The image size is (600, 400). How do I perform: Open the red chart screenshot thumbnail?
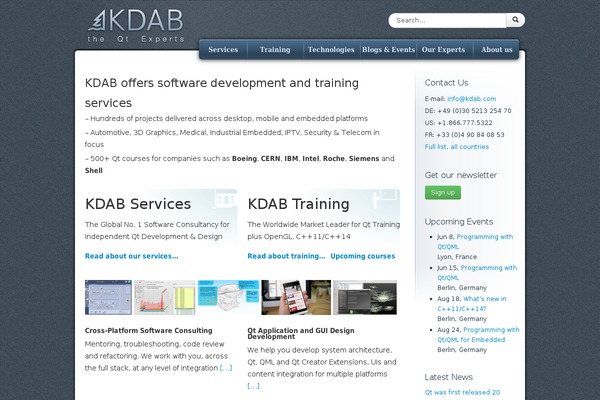(165, 297)
